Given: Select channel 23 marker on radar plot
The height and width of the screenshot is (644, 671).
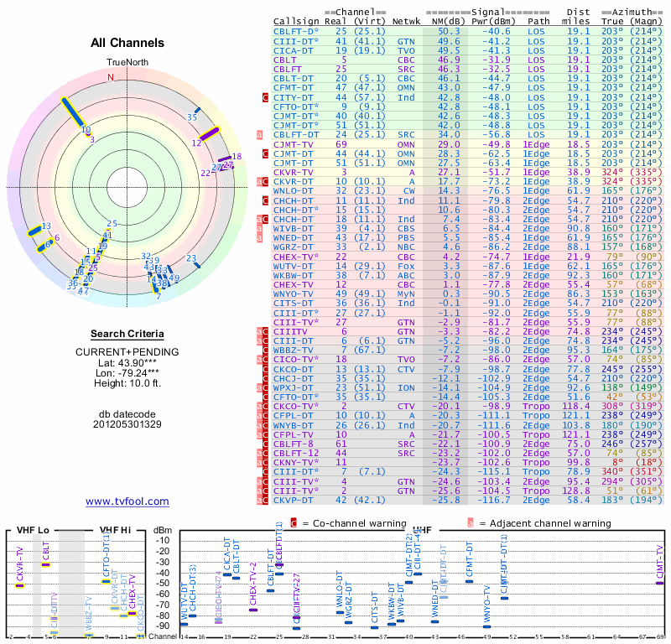Looking at the screenshot, I should 196,264.
